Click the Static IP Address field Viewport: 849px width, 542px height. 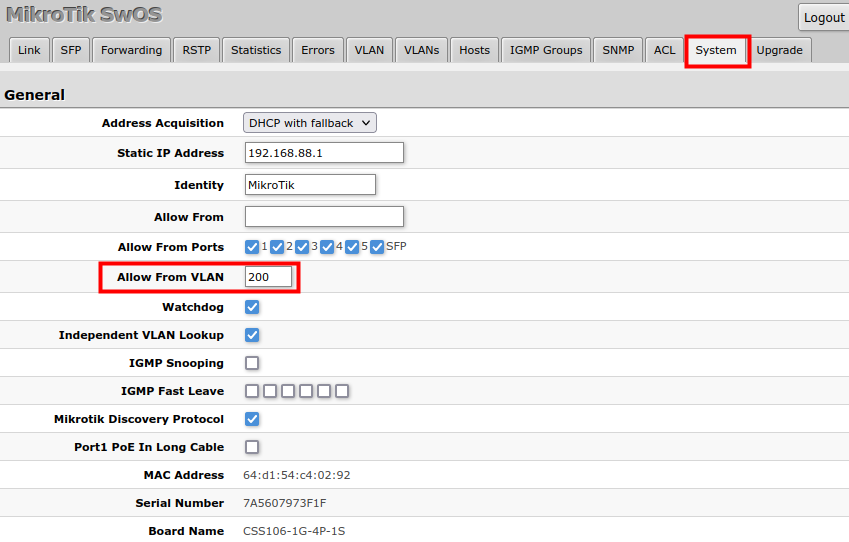[324, 153]
